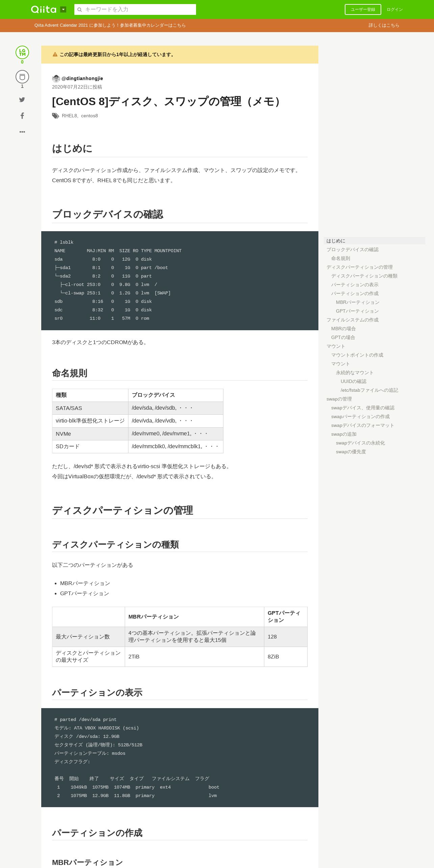Click the SATA/SAS table cell
The height and width of the screenshot is (868, 434).
click(x=90, y=408)
